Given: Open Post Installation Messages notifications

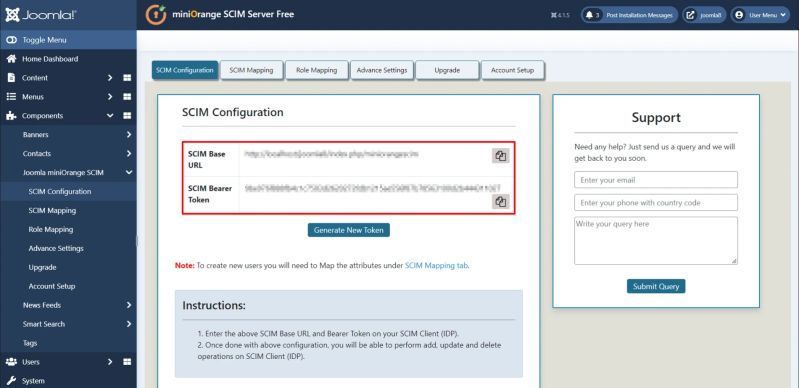Looking at the screenshot, I should click(629, 15).
